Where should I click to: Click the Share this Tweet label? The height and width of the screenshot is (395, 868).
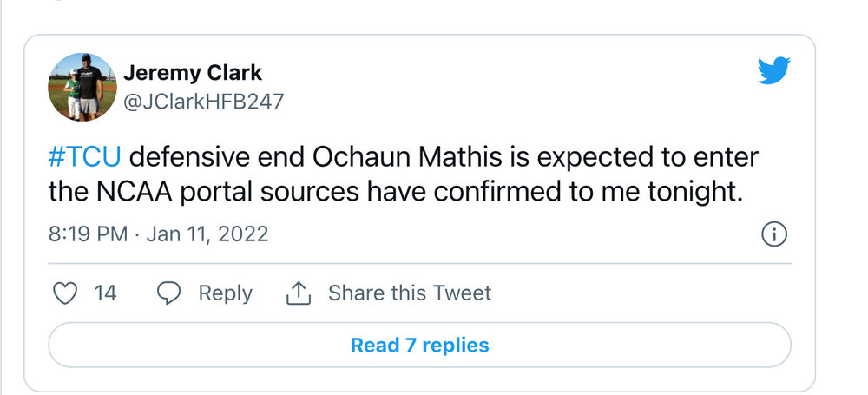click(409, 293)
